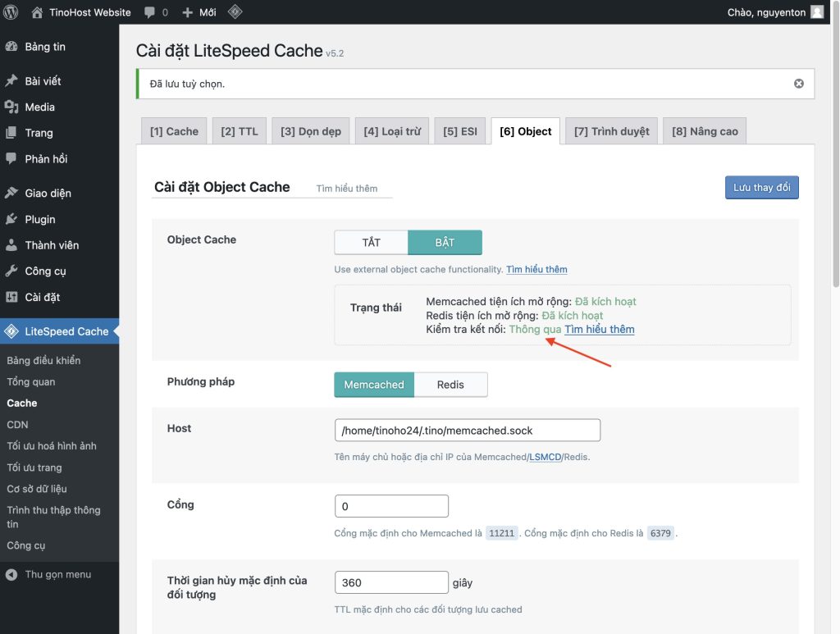
Task: Select Redis as the method
Action: (x=450, y=385)
